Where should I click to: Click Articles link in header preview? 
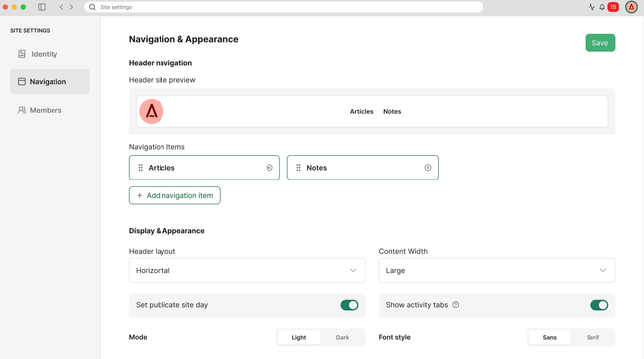click(x=361, y=111)
